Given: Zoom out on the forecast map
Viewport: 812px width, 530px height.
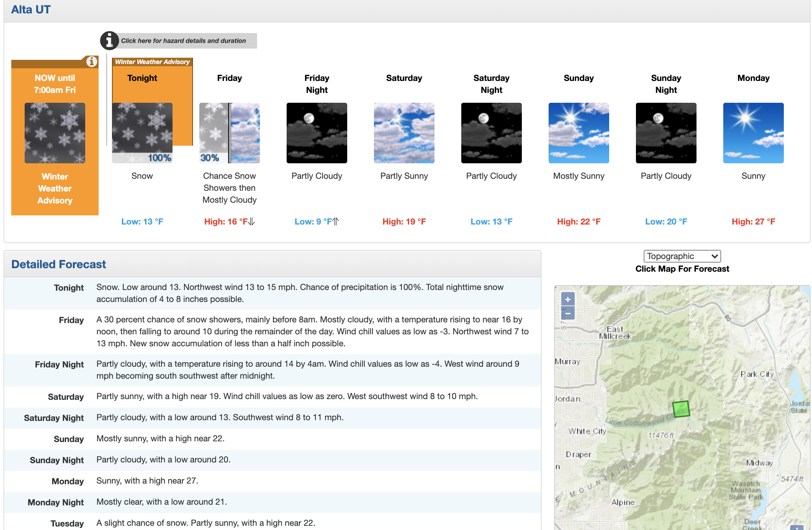Looking at the screenshot, I should point(568,313).
